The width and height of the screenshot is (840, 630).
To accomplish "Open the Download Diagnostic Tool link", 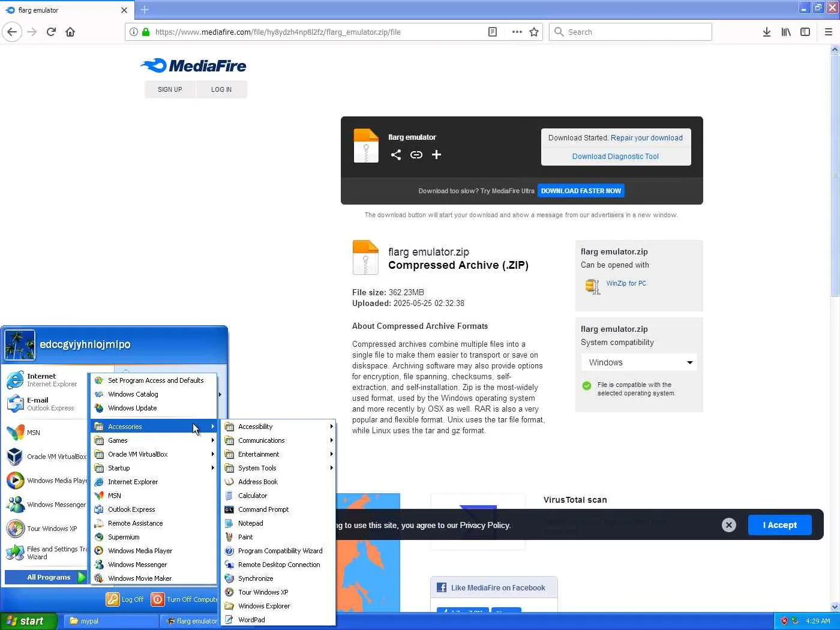I will point(616,157).
